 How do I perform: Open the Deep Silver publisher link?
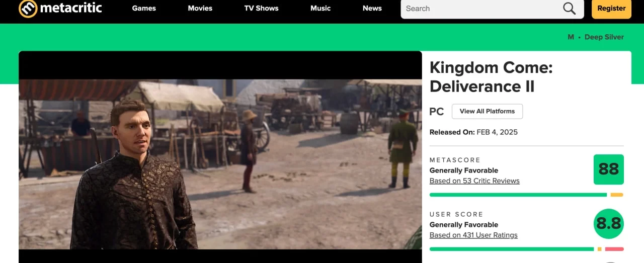pos(604,37)
